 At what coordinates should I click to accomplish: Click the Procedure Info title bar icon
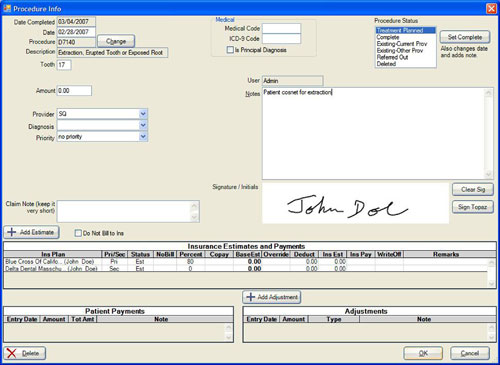tap(7, 9)
